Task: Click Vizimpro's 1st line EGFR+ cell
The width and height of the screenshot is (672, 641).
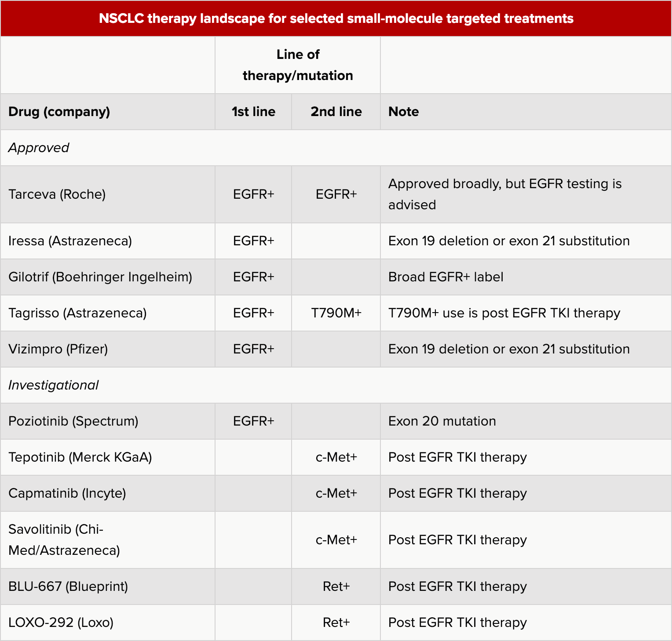Action: (x=254, y=349)
